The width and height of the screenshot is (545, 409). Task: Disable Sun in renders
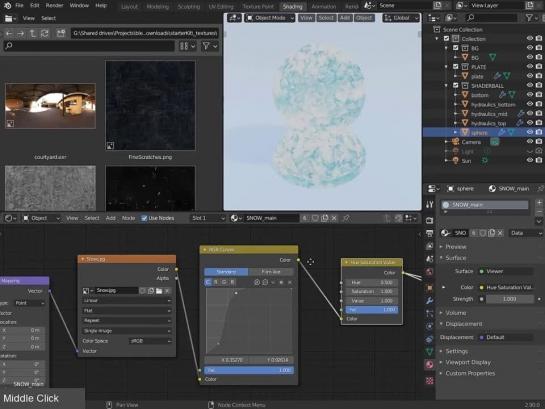pos(539,160)
